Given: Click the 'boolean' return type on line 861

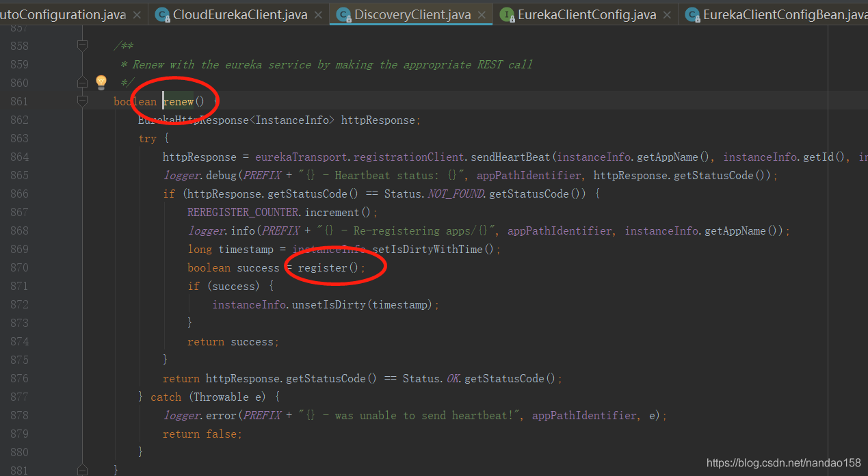Looking at the screenshot, I should pos(135,101).
